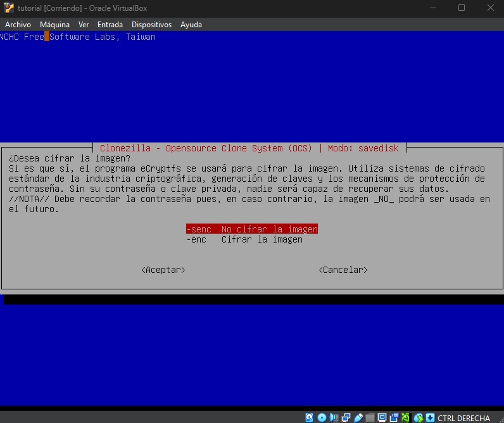Open the Ver menu

tap(84, 25)
